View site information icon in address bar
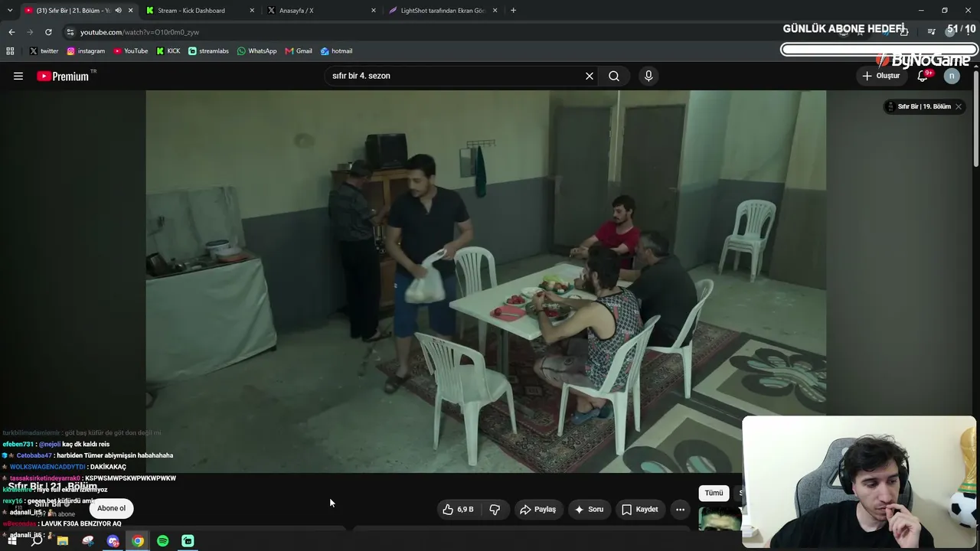 (x=70, y=32)
